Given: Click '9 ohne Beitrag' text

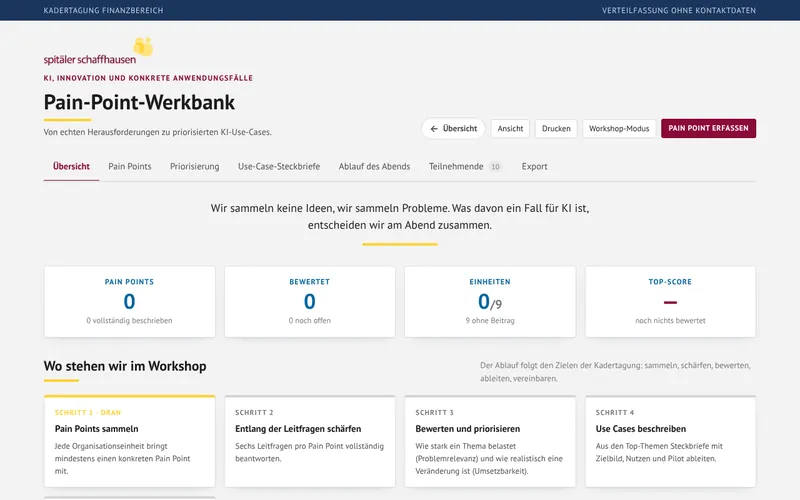Looking at the screenshot, I should point(490,320).
